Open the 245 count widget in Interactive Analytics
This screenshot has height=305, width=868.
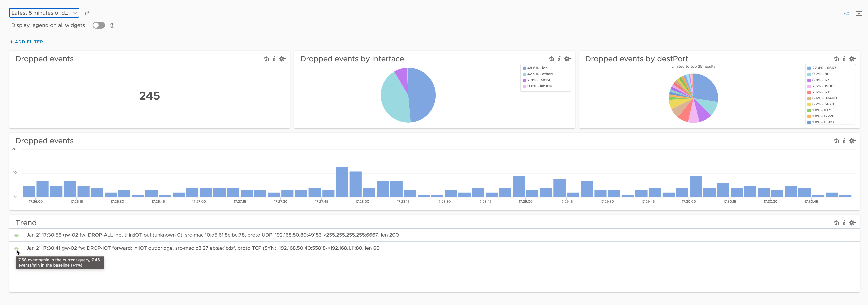pyautogui.click(x=266, y=59)
